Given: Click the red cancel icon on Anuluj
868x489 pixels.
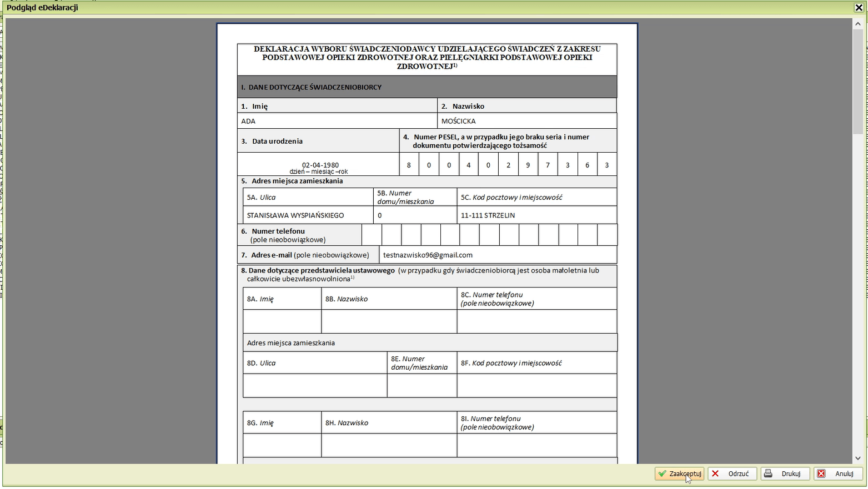Looking at the screenshot, I should 821,473.
